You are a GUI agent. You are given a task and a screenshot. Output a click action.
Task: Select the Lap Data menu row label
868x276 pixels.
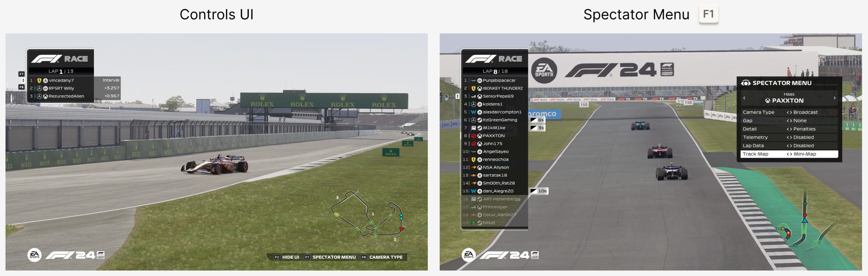click(753, 146)
